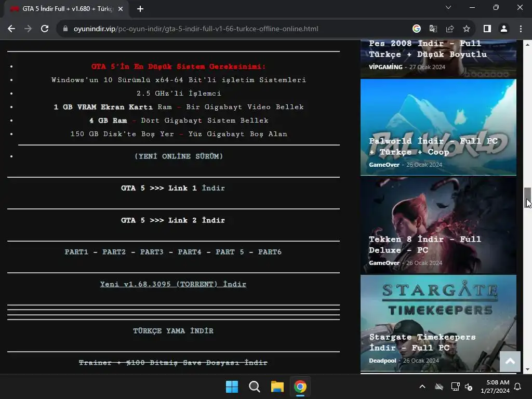Open Palworld İndir Full PC article
The image size is (532, 399).
(433, 146)
